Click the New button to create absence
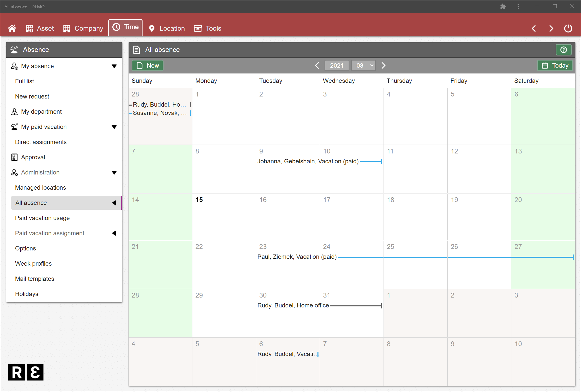581x392 pixels. tap(147, 65)
